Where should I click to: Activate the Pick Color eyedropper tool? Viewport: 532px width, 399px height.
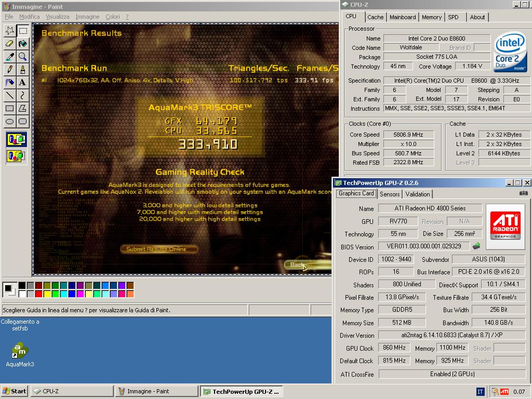[x=10, y=57]
